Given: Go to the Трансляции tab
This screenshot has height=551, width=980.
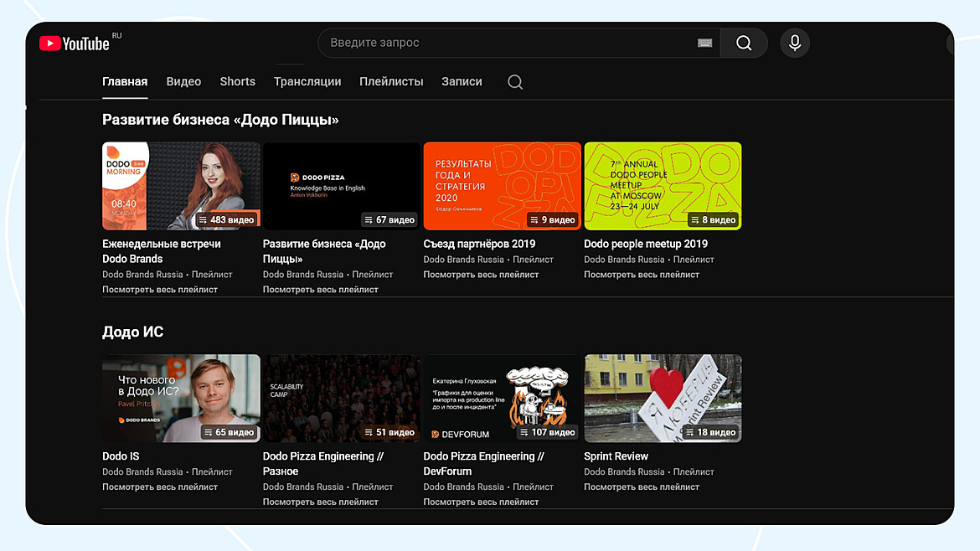Looking at the screenshot, I should coord(307,81).
